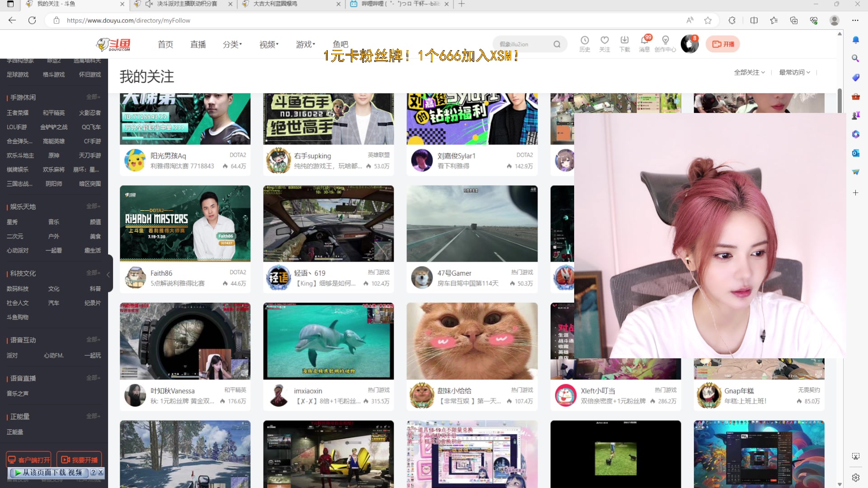
Task: Open the 全部关注 filter dropdown
Action: (749, 72)
